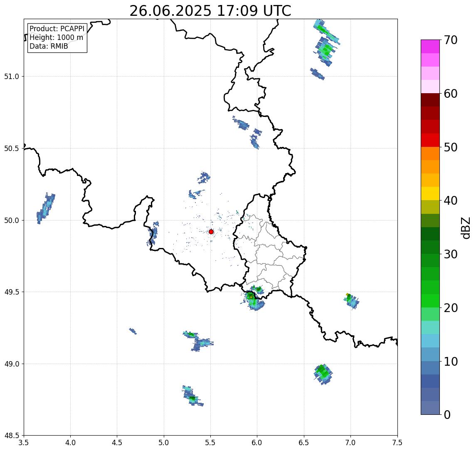Click the latitude tick label 49.5
Screen dimensions: 476x451
pos(12,292)
